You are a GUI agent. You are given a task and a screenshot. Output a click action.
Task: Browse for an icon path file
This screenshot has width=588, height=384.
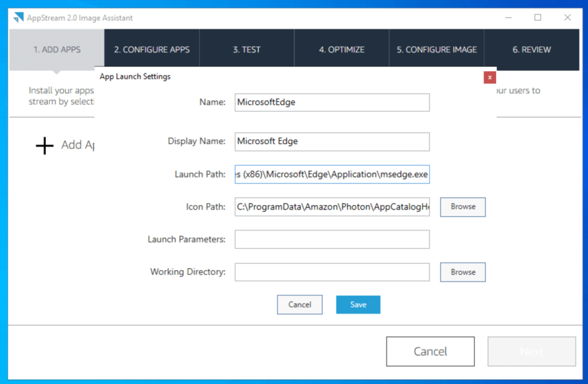pos(462,207)
